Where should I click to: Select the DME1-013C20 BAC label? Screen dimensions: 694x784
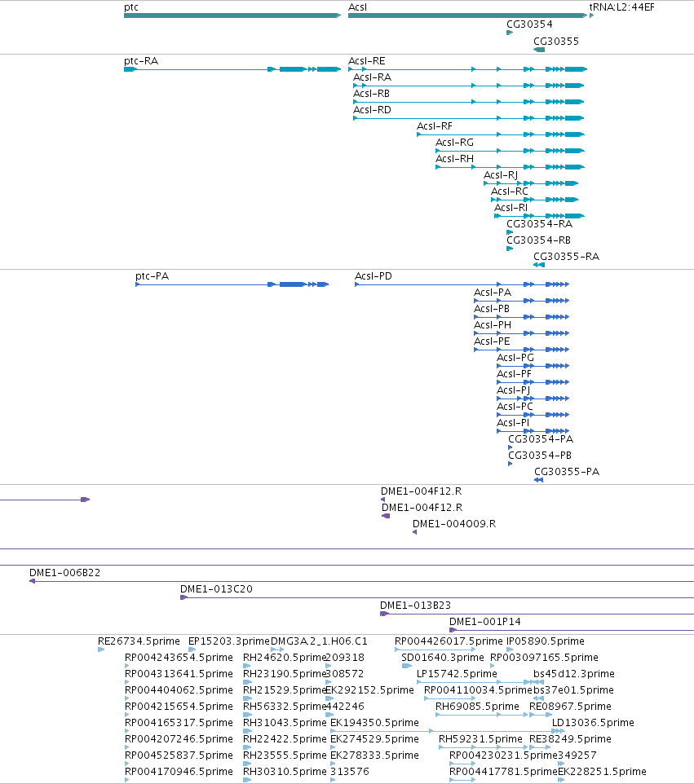click(x=217, y=589)
